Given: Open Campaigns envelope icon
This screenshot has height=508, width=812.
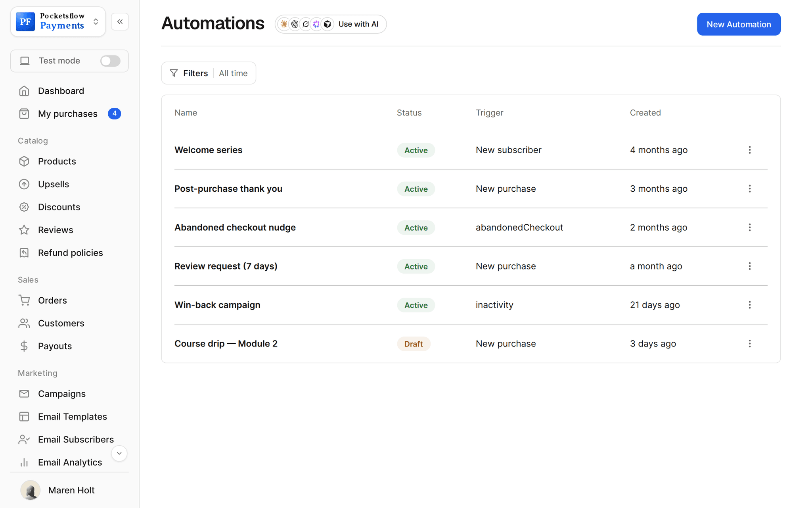Looking at the screenshot, I should click(24, 394).
